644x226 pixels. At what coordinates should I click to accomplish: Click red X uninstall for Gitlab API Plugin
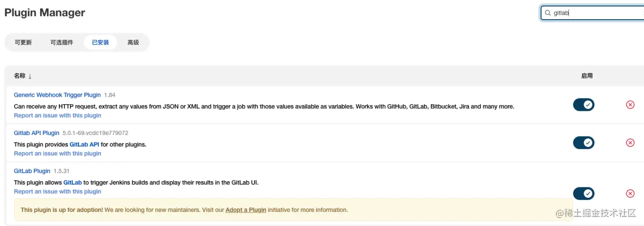pyautogui.click(x=630, y=142)
